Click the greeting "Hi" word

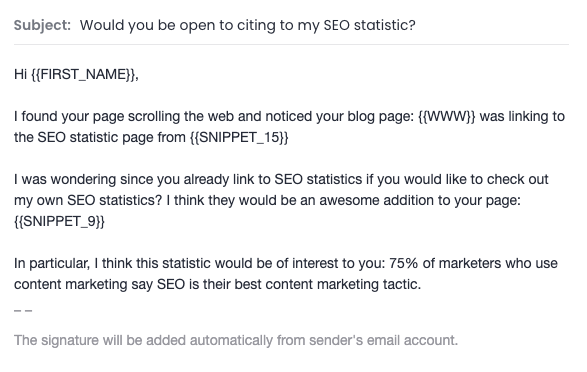[x=20, y=74]
